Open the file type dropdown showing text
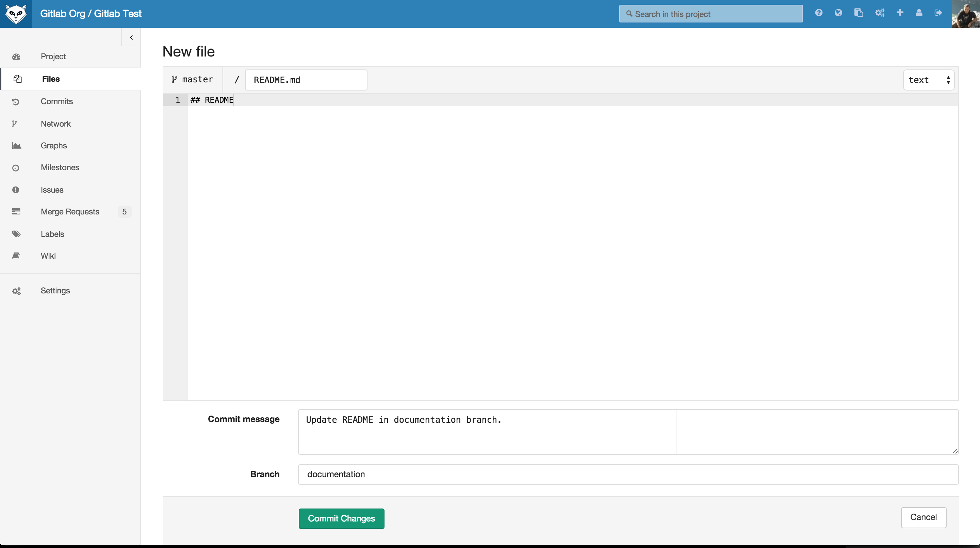Image resolution: width=980 pixels, height=548 pixels. tap(928, 80)
